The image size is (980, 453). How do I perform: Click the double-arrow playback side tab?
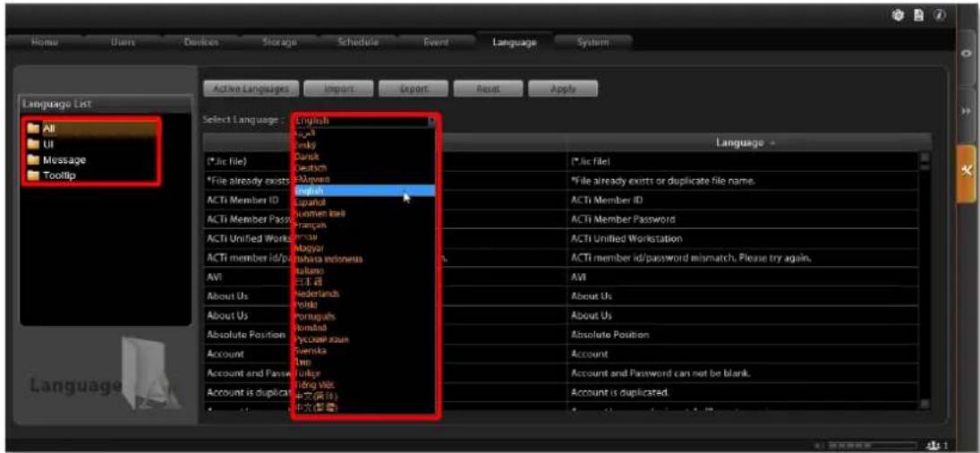967,110
